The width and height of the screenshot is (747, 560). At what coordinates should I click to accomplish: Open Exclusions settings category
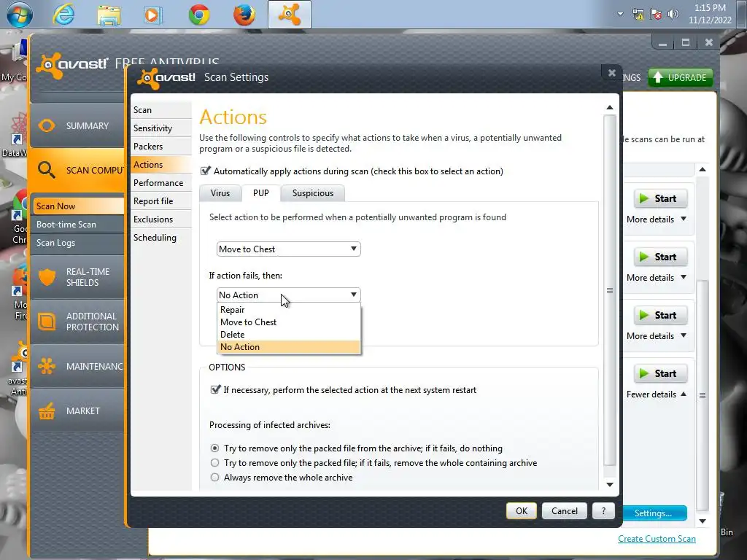point(161,219)
